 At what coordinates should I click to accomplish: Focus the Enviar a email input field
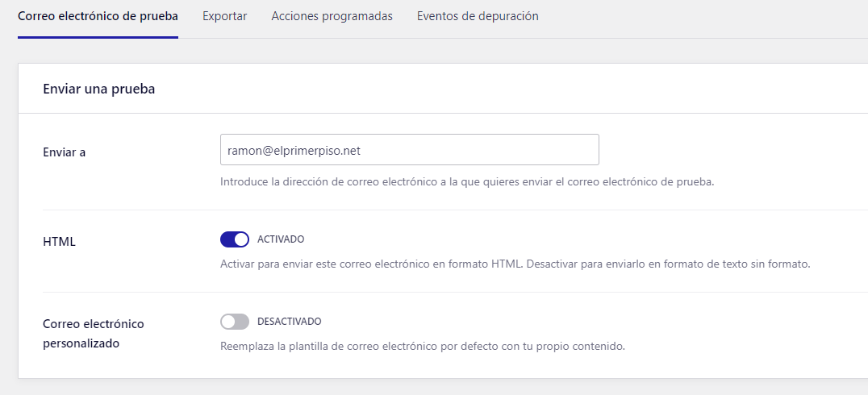pos(410,149)
